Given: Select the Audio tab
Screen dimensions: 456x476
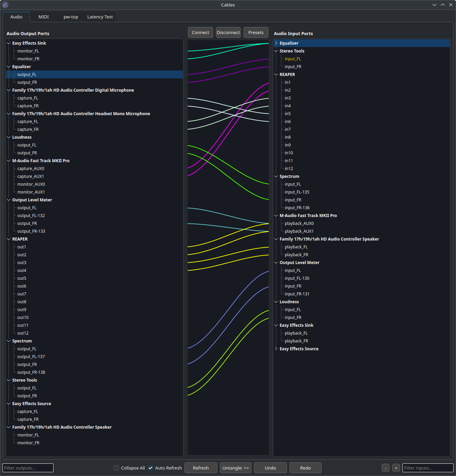Looking at the screenshot, I should click(16, 17).
